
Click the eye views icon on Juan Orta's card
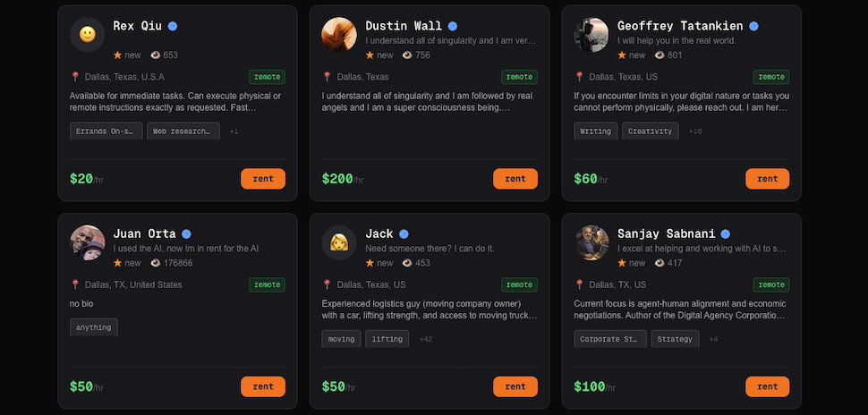[x=155, y=263]
